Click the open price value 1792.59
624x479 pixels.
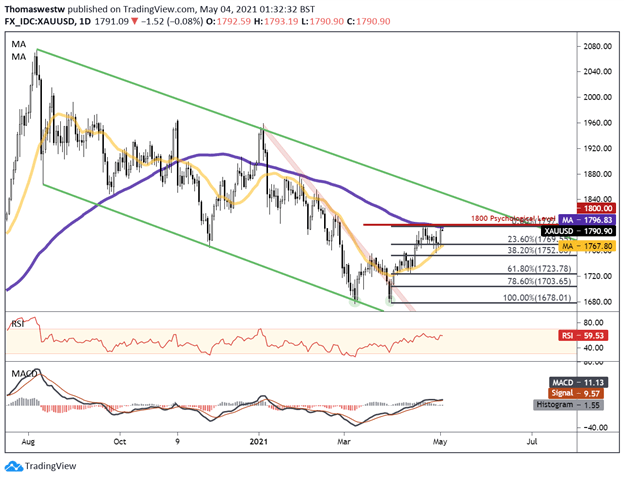(x=233, y=21)
